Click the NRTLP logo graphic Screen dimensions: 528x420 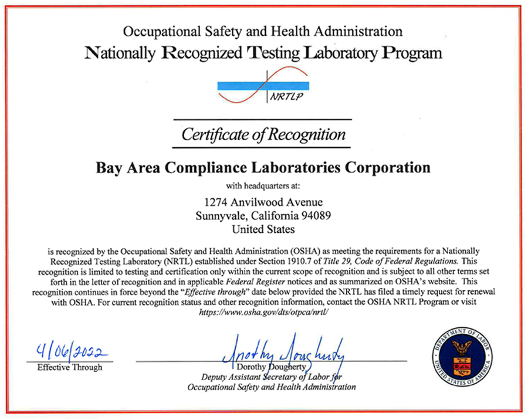(x=263, y=85)
